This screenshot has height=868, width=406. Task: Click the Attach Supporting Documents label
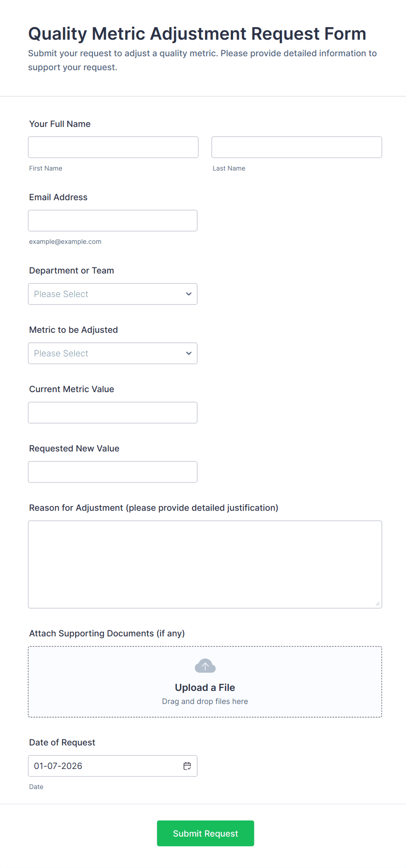coord(107,633)
